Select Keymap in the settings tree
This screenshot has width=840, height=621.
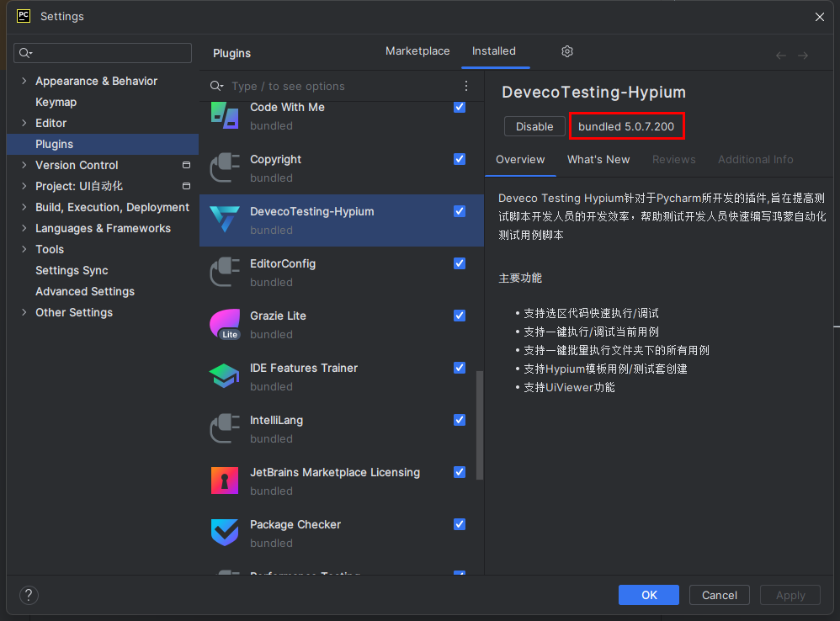click(x=56, y=102)
